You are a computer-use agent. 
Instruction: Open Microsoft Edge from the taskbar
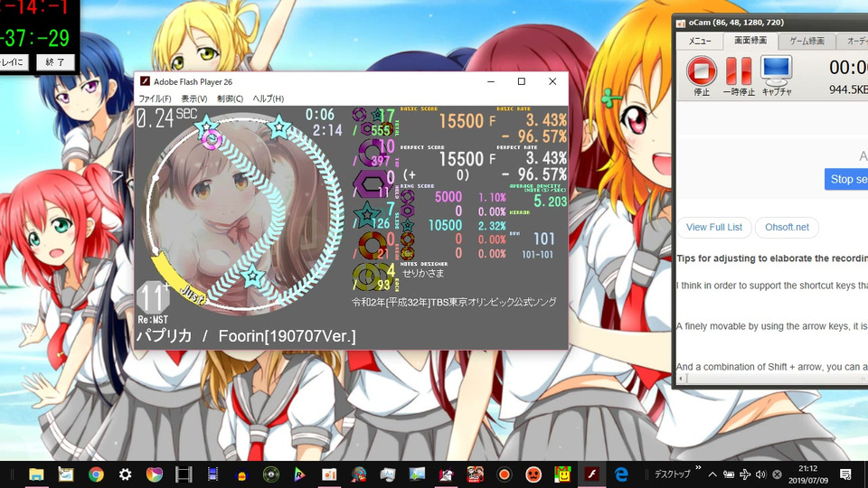pos(622,474)
